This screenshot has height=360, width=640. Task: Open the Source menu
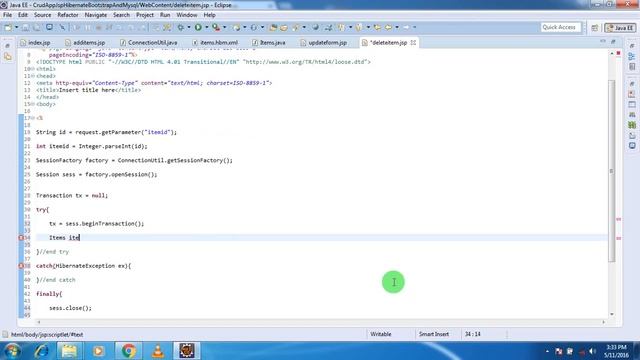click(42, 15)
